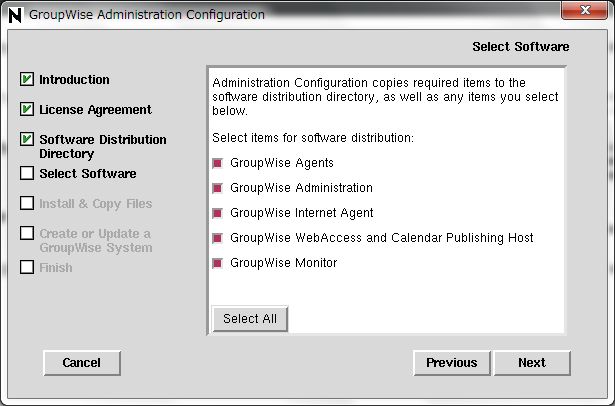Viewport: 615px width, 406px height.
Task: Close the GroupWise Administration Configuration window
Action: click(584, 10)
